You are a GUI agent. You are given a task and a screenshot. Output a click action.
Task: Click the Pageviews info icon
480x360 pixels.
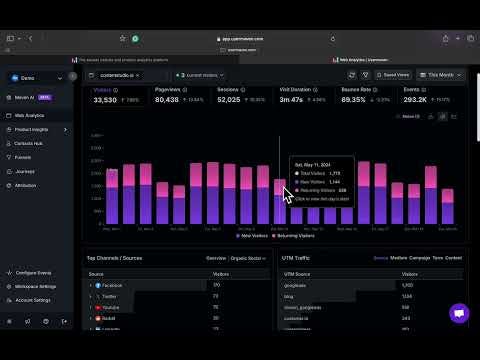tap(185, 90)
